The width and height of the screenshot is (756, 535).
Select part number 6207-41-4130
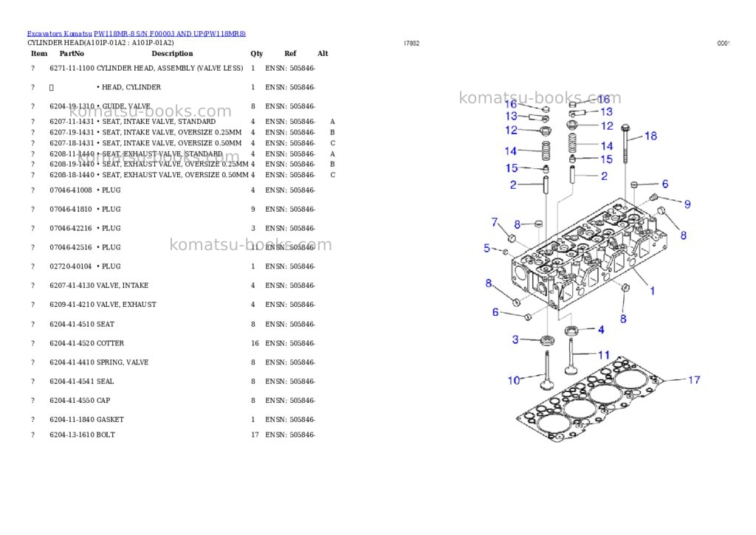tap(72, 286)
